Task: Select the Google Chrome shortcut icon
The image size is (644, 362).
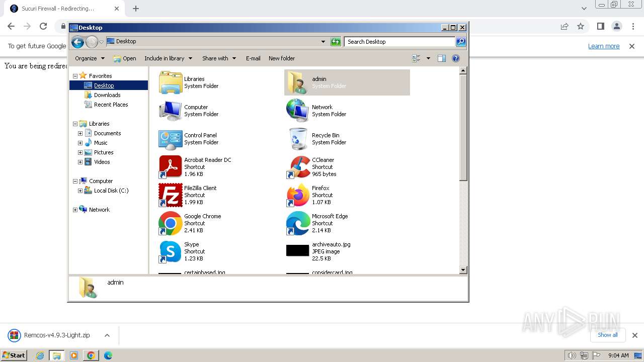Action: [x=171, y=223]
